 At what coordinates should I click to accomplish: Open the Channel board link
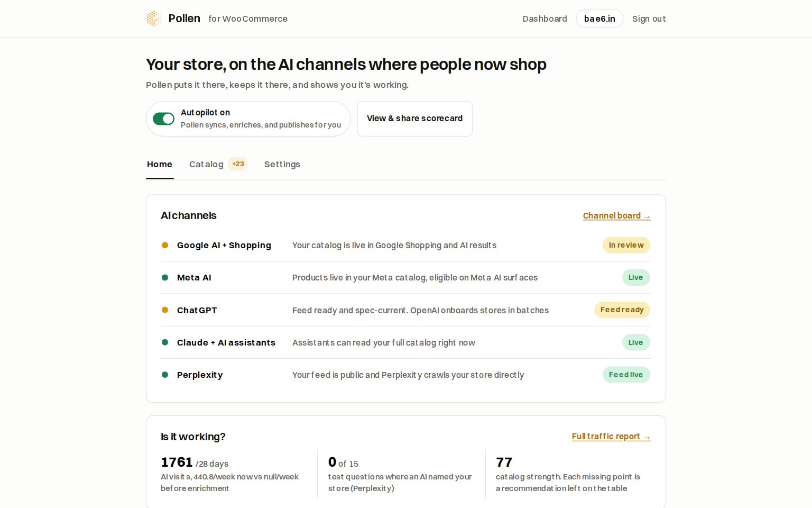tap(616, 216)
